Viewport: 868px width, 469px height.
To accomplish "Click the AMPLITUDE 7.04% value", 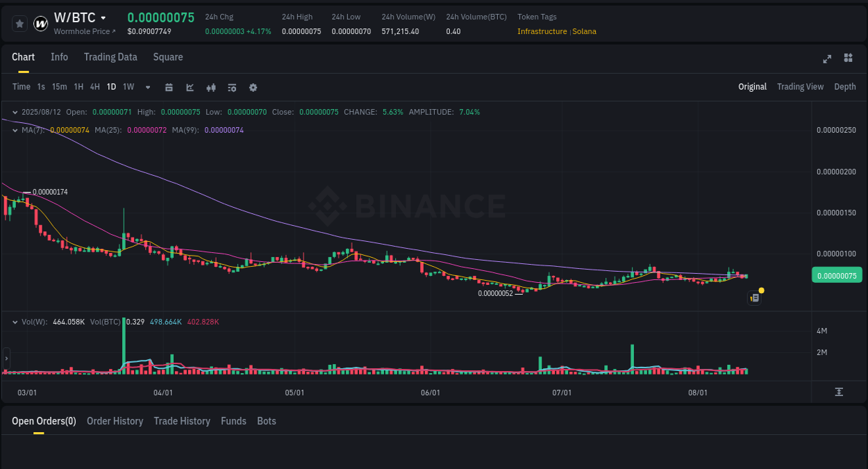I will coord(469,112).
